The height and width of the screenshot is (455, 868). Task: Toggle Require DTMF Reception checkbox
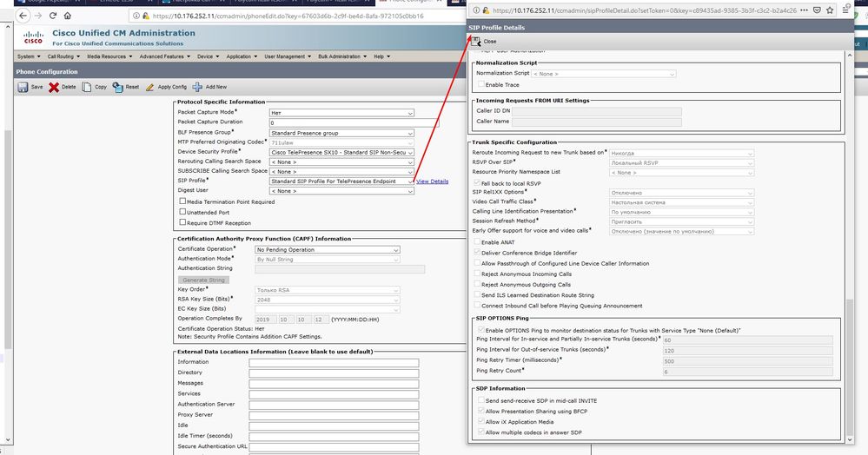click(182, 222)
